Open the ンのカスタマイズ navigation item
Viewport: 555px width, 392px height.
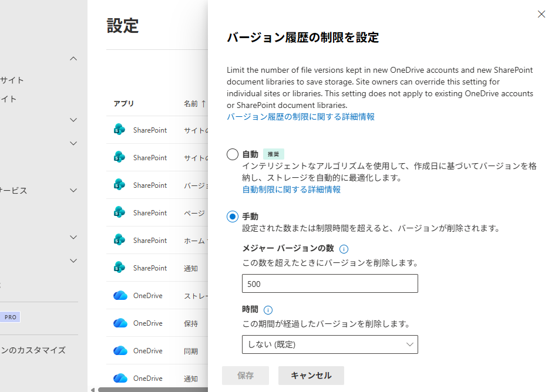tap(33, 350)
